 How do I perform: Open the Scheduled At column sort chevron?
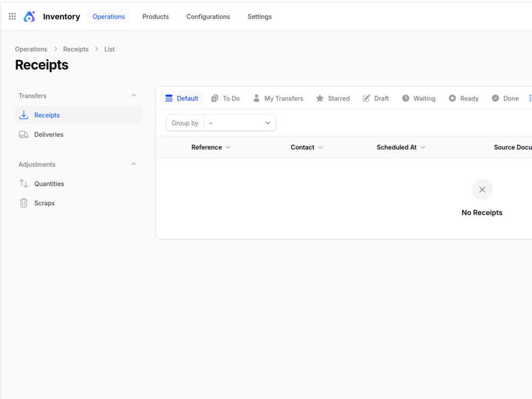coord(423,147)
